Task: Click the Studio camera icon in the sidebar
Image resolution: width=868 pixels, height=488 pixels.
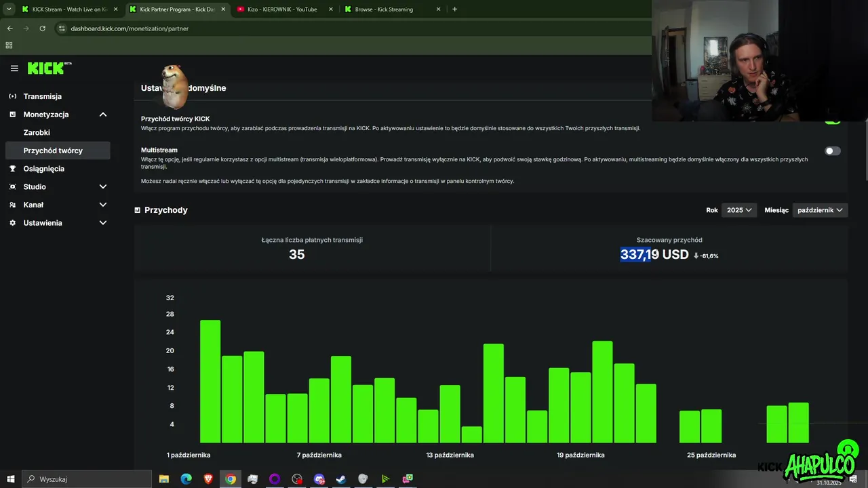Action: pyautogui.click(x=13, y=186)
